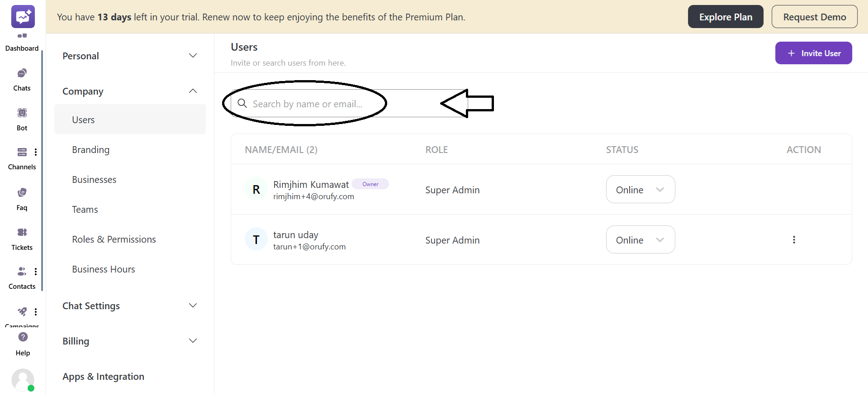Click Super Admin role for tarun uday
Screen dimensions: 868x397
(x=452, y=240)
